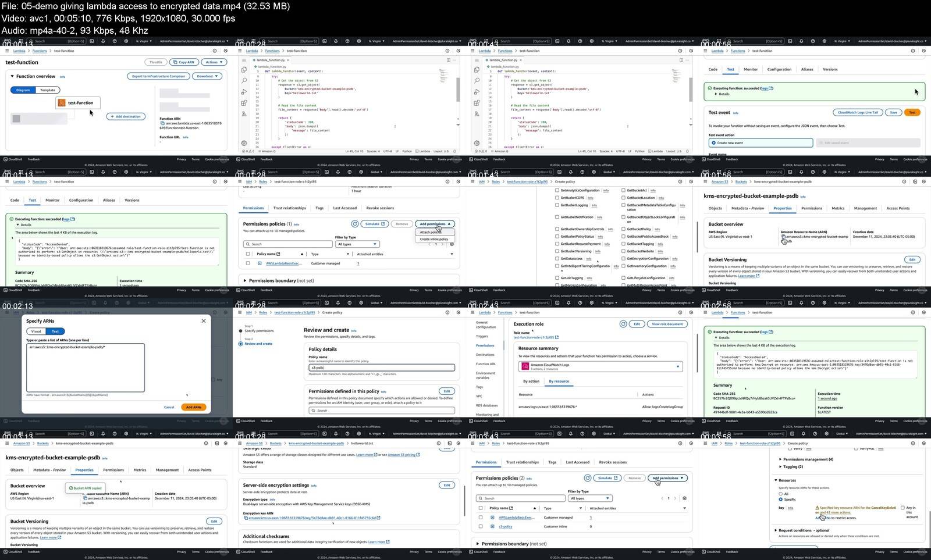Screen dimensions: 931x560
Task: Click the View role document button
Action: coord(667,324)
